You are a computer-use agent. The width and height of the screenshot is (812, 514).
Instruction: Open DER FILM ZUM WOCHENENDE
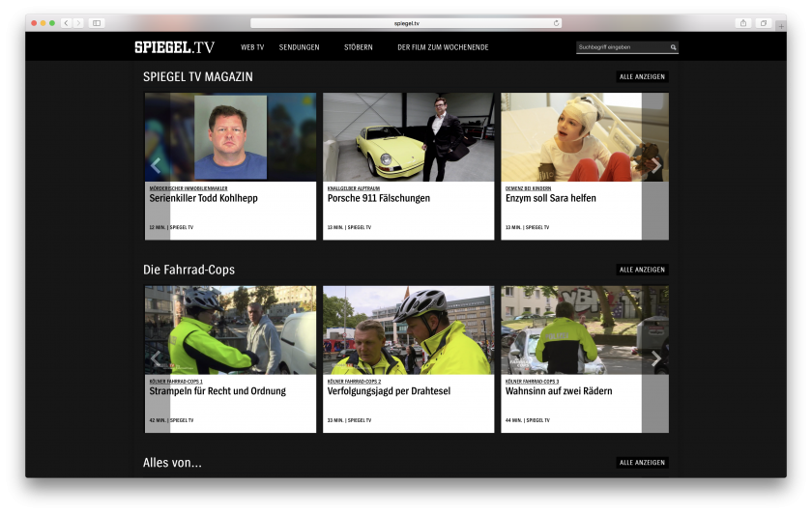tap(443, 47)
